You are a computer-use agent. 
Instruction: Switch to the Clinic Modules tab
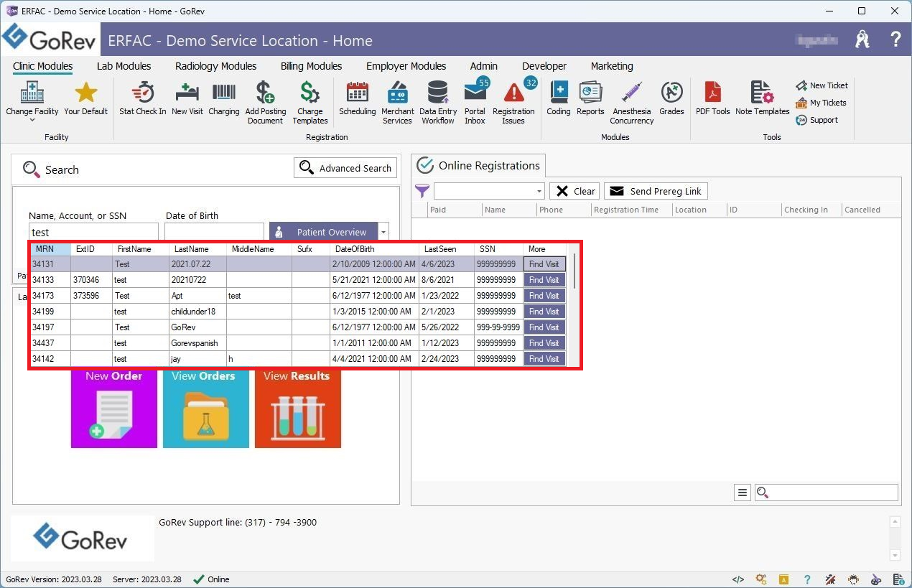[x=43, y=66]
